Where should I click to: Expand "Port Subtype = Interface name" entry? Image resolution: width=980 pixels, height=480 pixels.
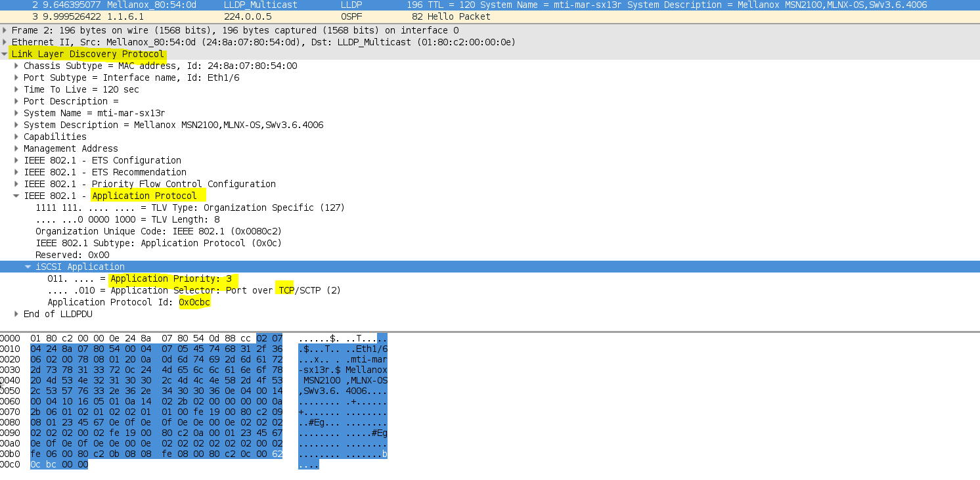coord(16,77)
